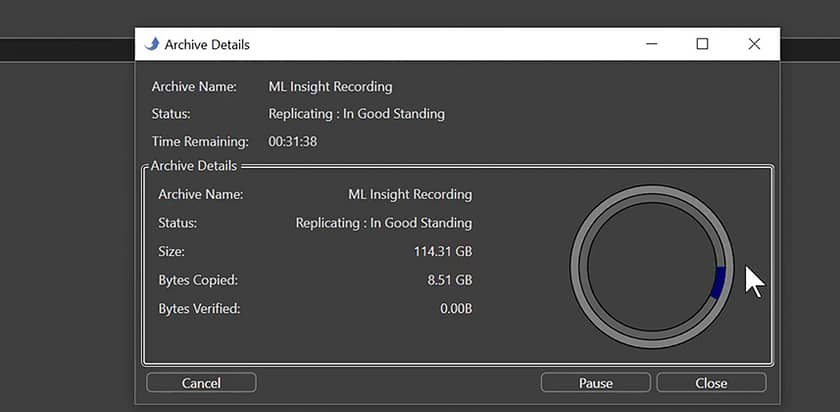Maximize the Archive Details window
The width and height of the screenshot is (840, 412).
click(702, 44)
